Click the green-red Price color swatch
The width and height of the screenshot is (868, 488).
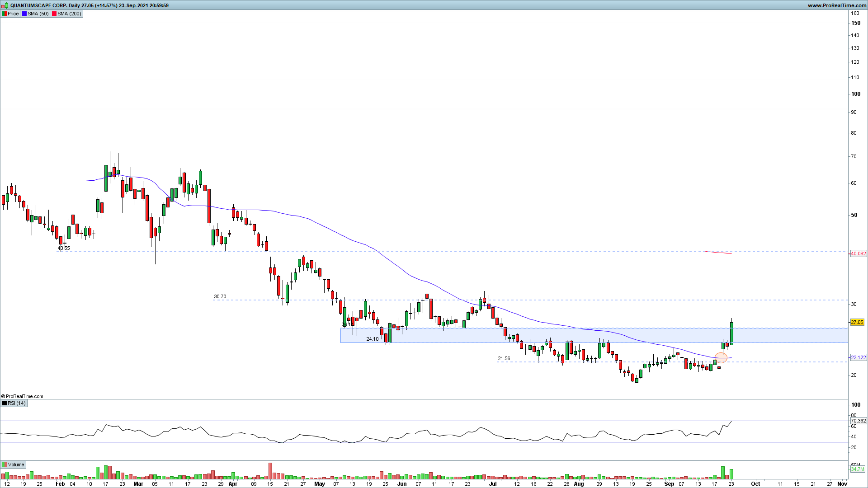4,14
